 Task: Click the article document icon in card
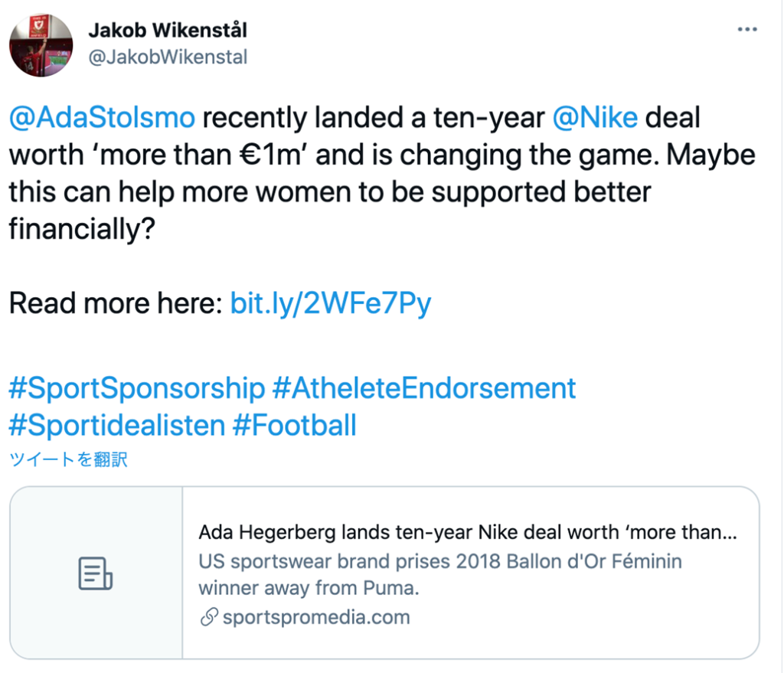pyautogui.click(x=96, y=573)
